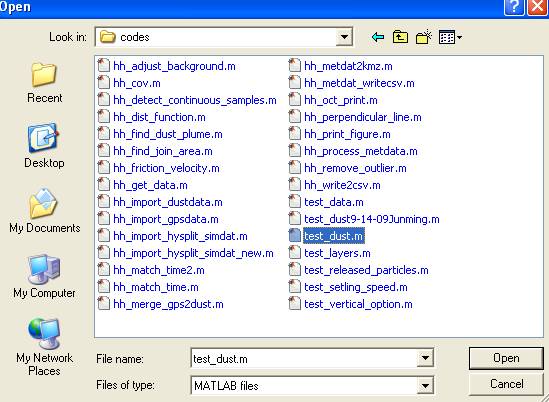Select file hh_perpendicular_line.m
Image resolution: width=549 pixels, height=402 pixels.
click(x=363, y=117)
